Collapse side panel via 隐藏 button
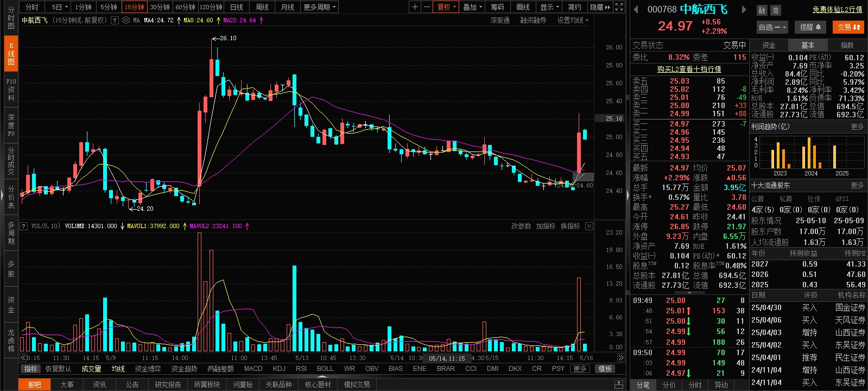Screen dimensions: 868x391 (600, 7)
